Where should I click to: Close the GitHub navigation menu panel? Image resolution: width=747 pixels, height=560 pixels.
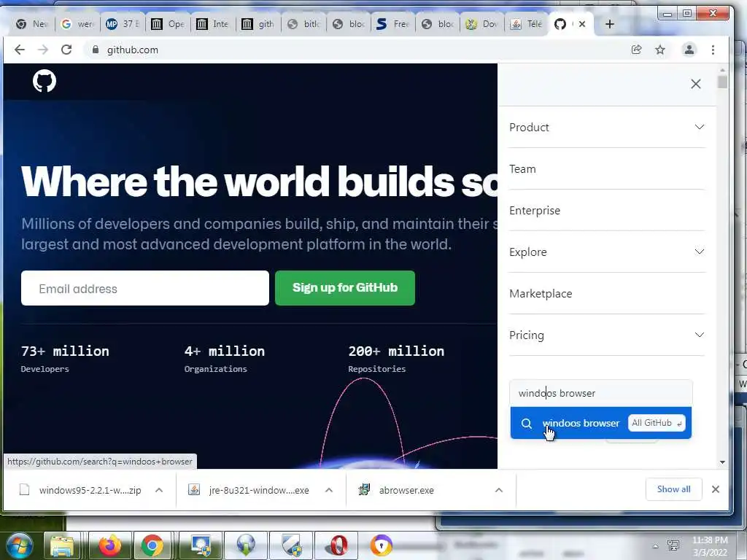click(695, 84)
